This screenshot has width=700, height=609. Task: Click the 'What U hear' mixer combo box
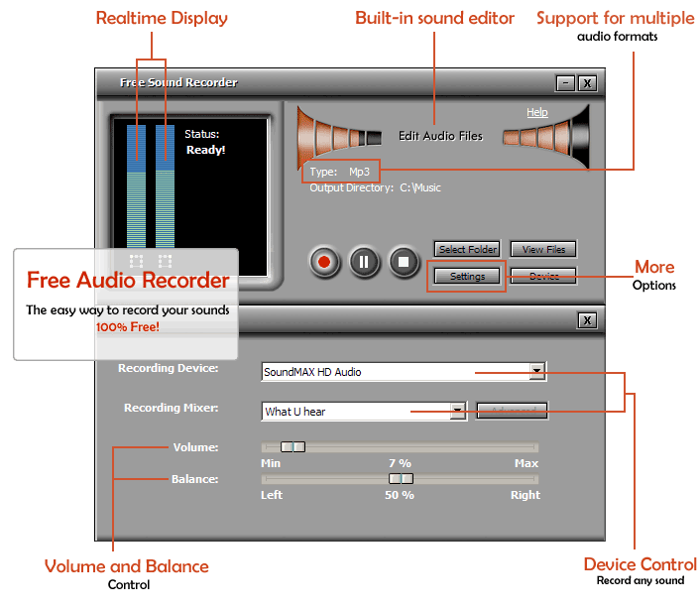point(355,411)
